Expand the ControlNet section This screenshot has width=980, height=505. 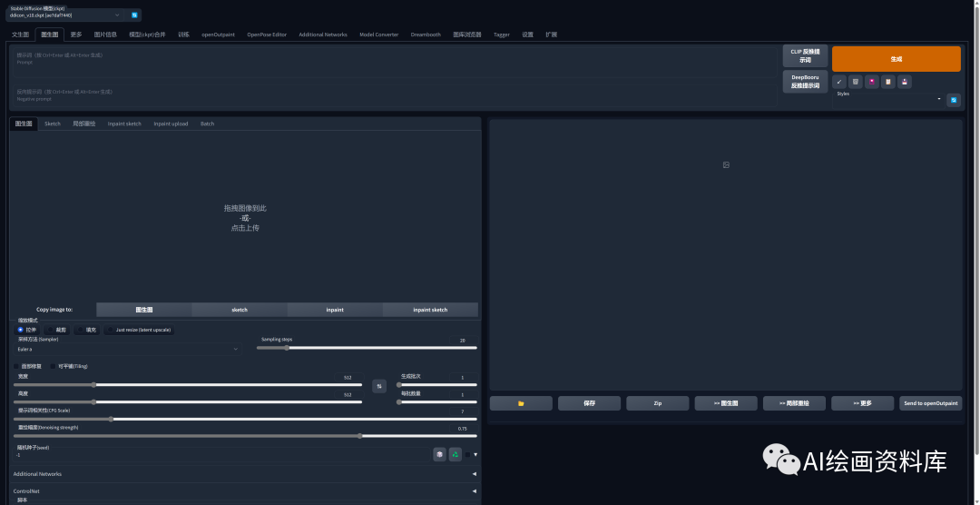coord(245,491)
